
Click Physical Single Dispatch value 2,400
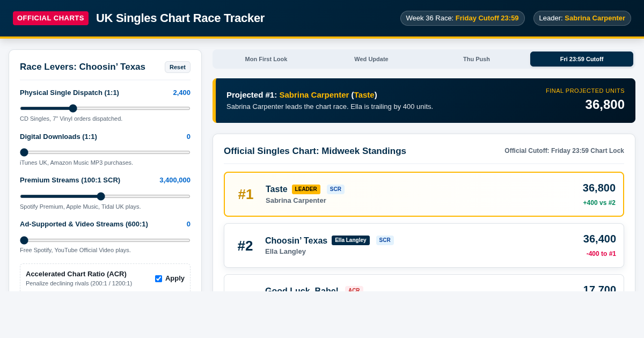point(181,93)
